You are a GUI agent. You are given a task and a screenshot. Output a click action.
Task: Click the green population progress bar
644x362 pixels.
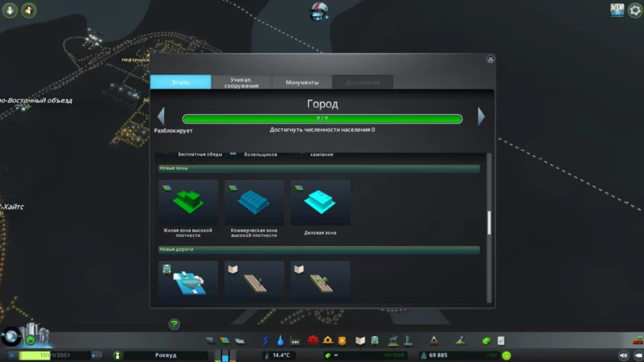(x=323, y=119)
